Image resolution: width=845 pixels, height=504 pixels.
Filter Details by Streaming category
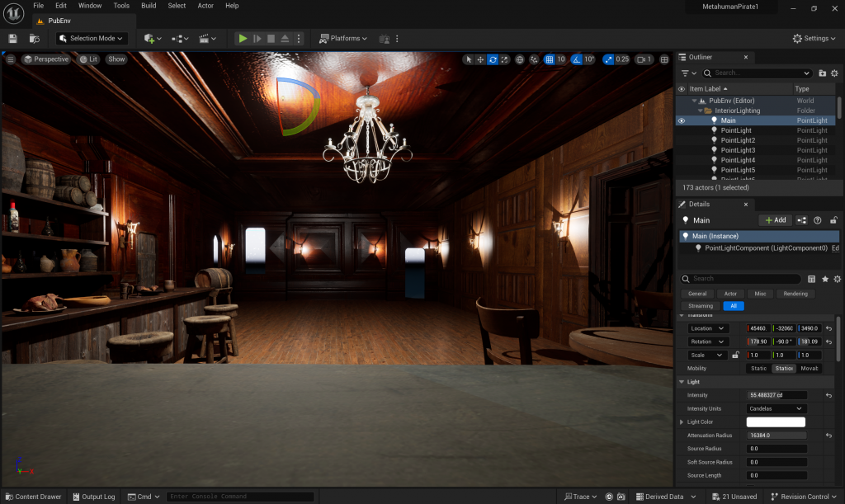[700, 306]
